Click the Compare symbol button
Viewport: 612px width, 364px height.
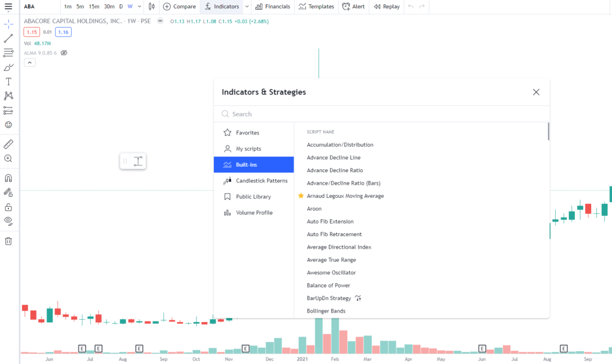click(179, 7)
